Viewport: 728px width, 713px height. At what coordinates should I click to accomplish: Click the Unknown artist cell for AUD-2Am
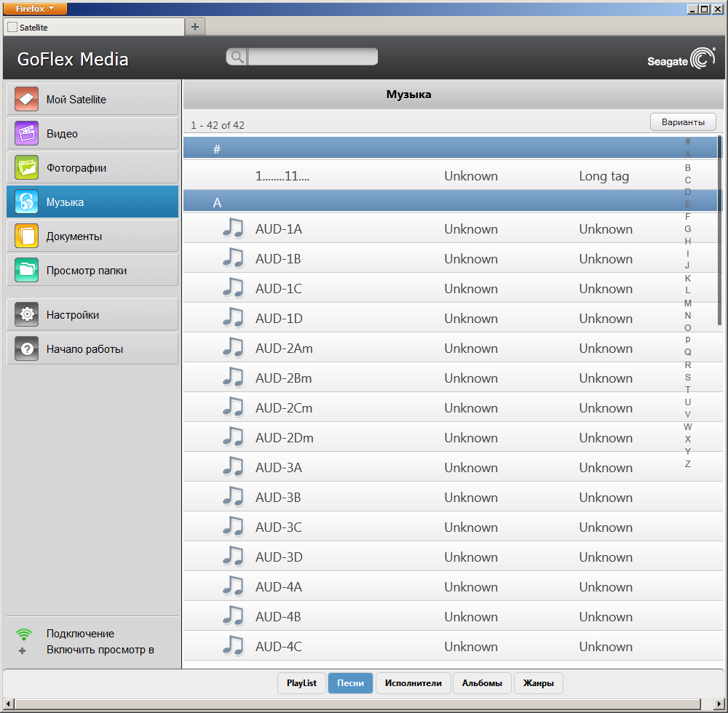[x=471, y=348]
